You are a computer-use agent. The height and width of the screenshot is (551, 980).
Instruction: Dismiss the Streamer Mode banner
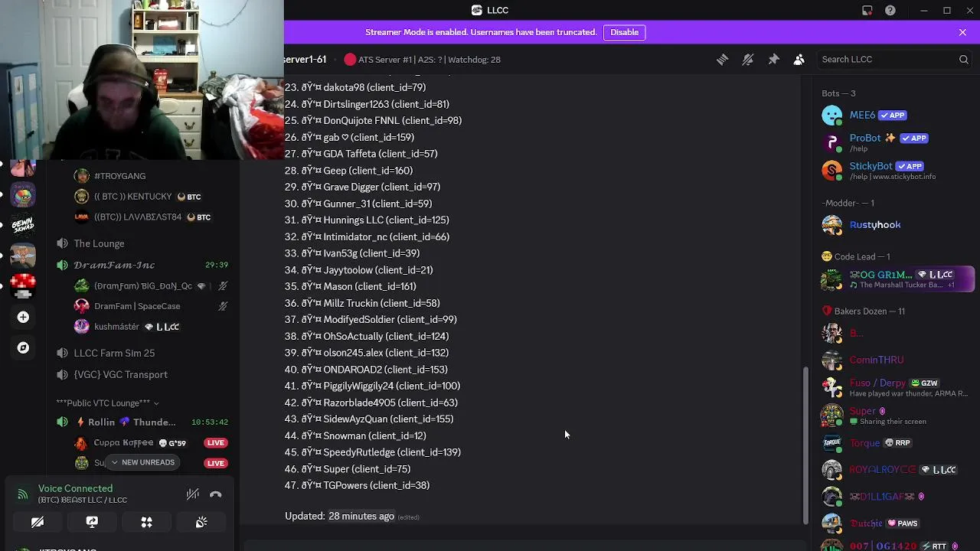tap(962, 32)
